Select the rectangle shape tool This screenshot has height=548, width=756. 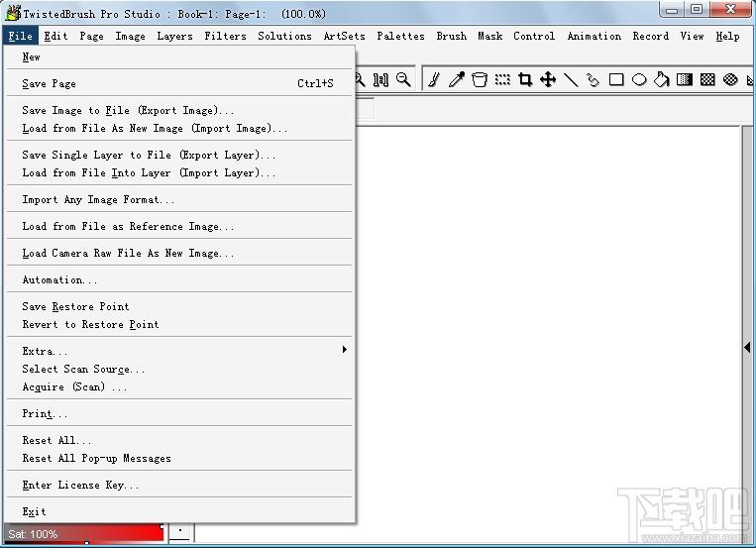click(x=616, y=79)
